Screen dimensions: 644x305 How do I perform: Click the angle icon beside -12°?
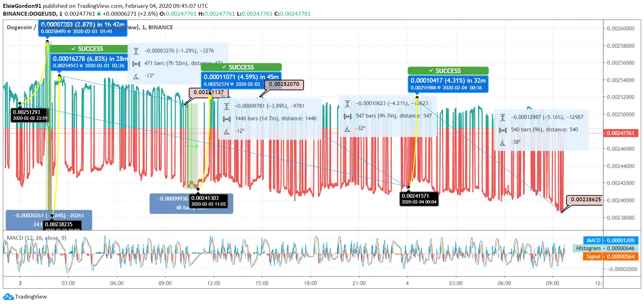(x=227, y=131)
